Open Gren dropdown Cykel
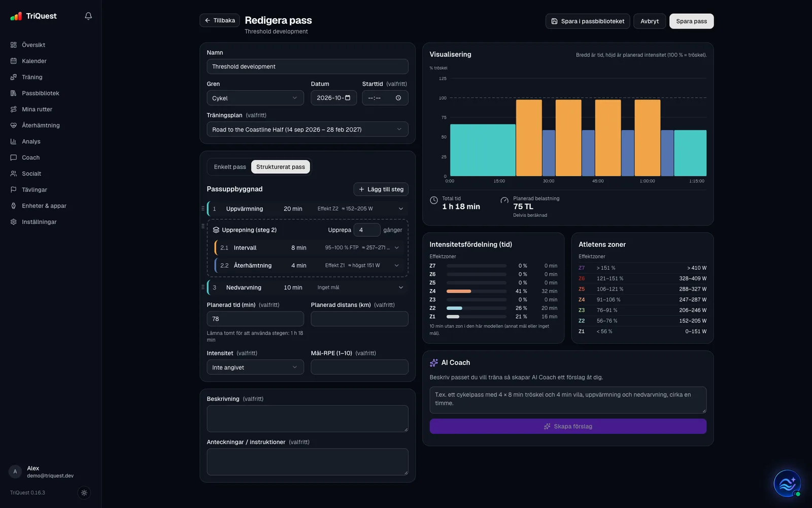Viewport: 812px width, 508px height. click(x=255, y=98)
